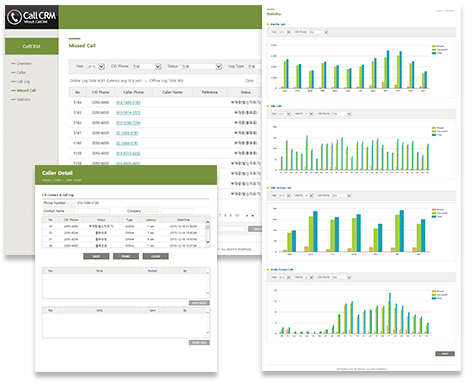Open caller phone link in row 5161

click(x=127, y=133)
